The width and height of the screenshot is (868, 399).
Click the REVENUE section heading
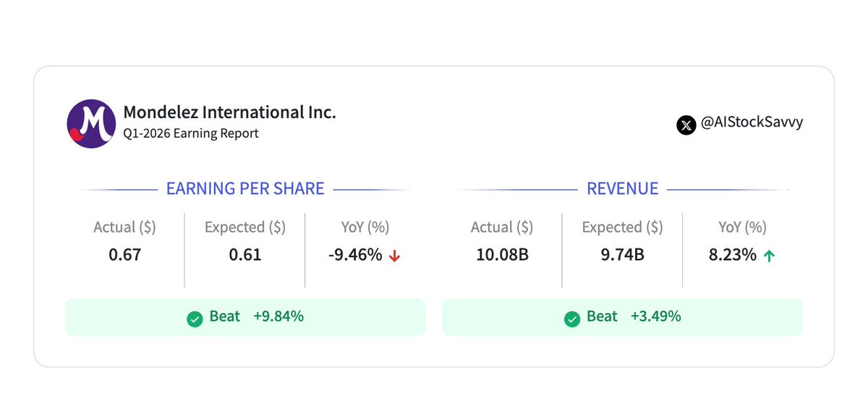pos(622,189)
